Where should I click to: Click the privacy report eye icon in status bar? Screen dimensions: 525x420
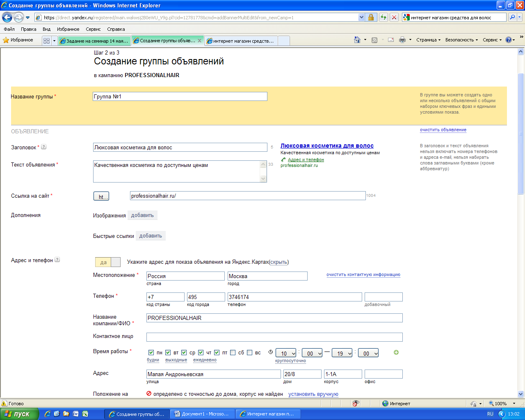click(x=356, y=403)
